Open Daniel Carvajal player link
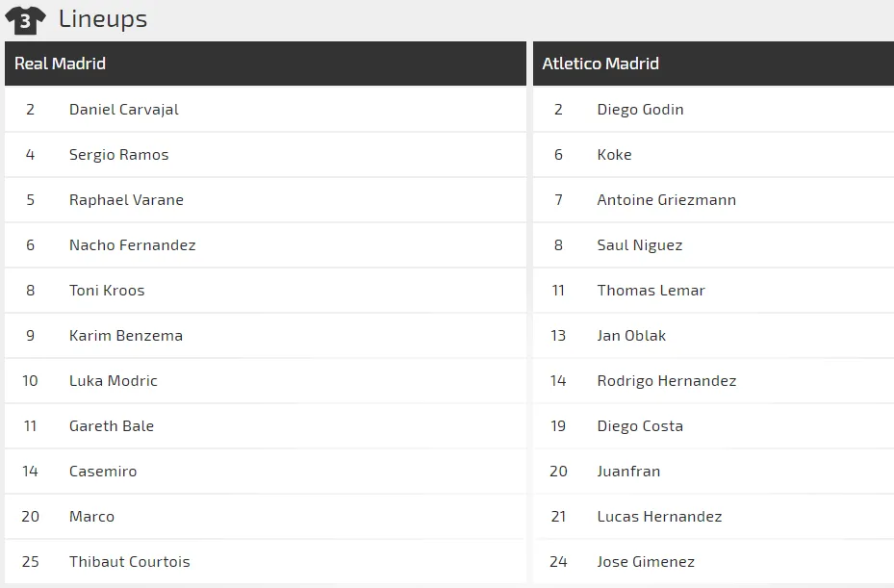This screenshot has height=588, width=894. pos(124,110)
